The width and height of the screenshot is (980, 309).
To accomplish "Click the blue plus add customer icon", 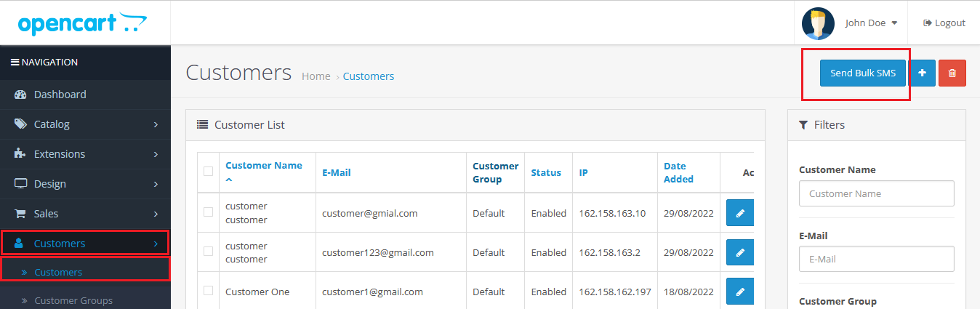I will pos(923,73).
